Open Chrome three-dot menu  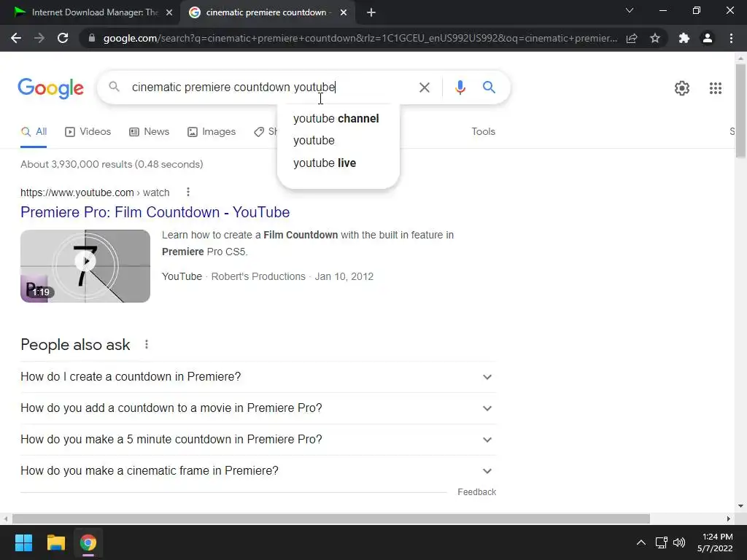(x=731, y=38)
